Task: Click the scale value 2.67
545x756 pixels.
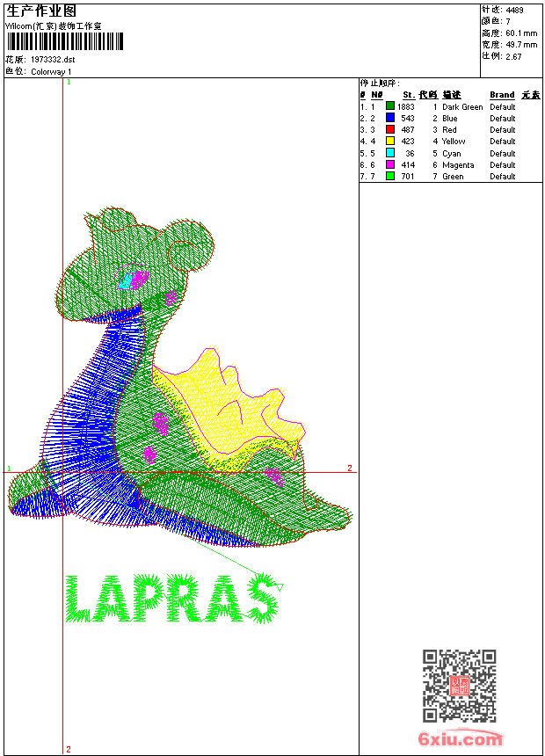Action: (513, 56)
